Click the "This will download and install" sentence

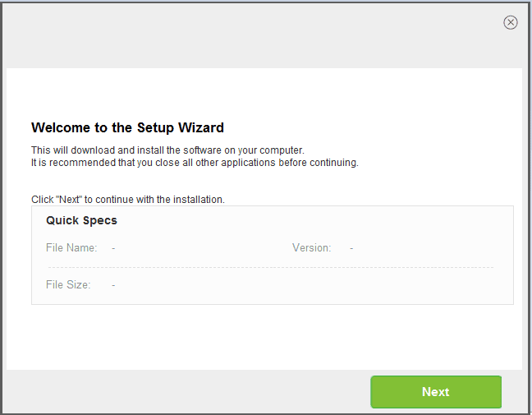[x=167, y=150]
